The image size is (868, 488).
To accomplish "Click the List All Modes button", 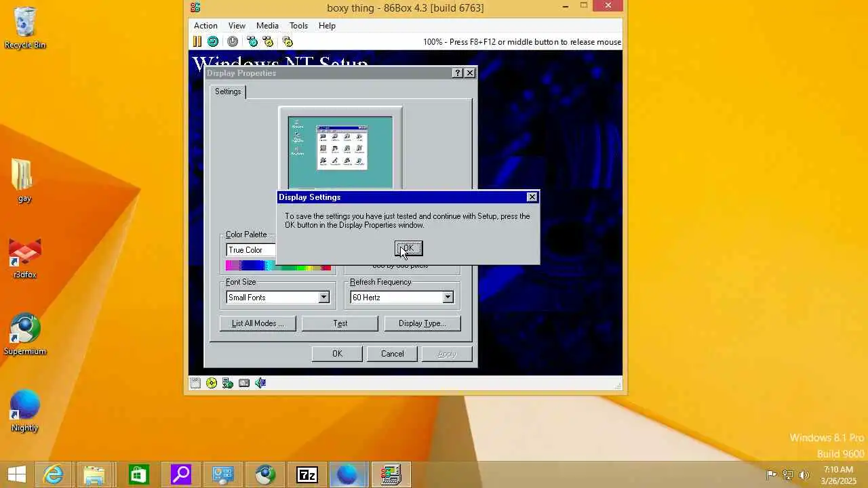I will (258, 323).
